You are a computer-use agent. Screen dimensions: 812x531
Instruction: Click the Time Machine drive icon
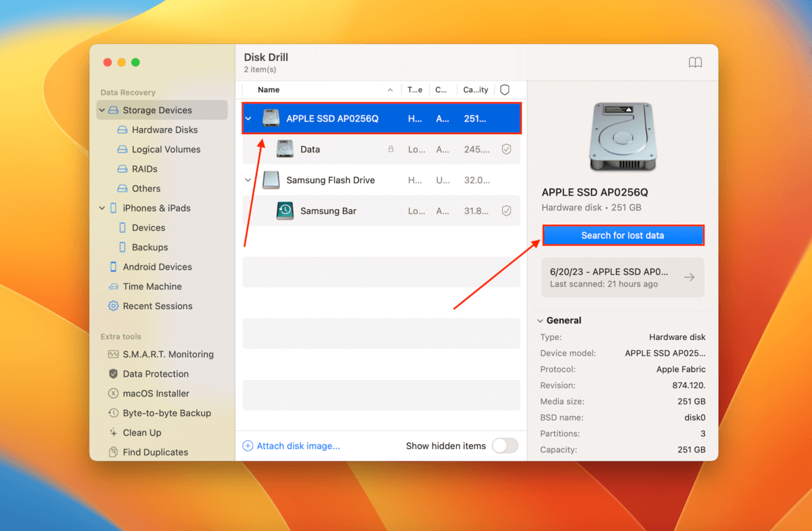tap(113, 287)
